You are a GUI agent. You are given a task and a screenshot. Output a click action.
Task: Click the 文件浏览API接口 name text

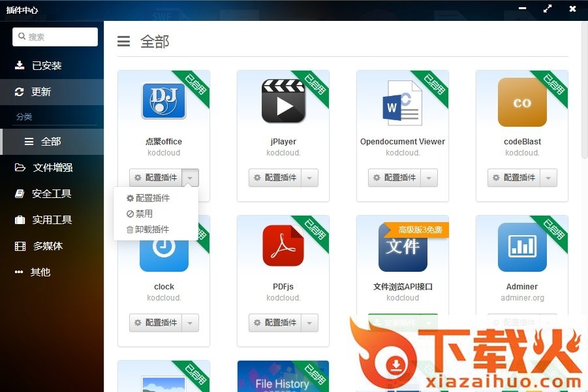[403, 287]
